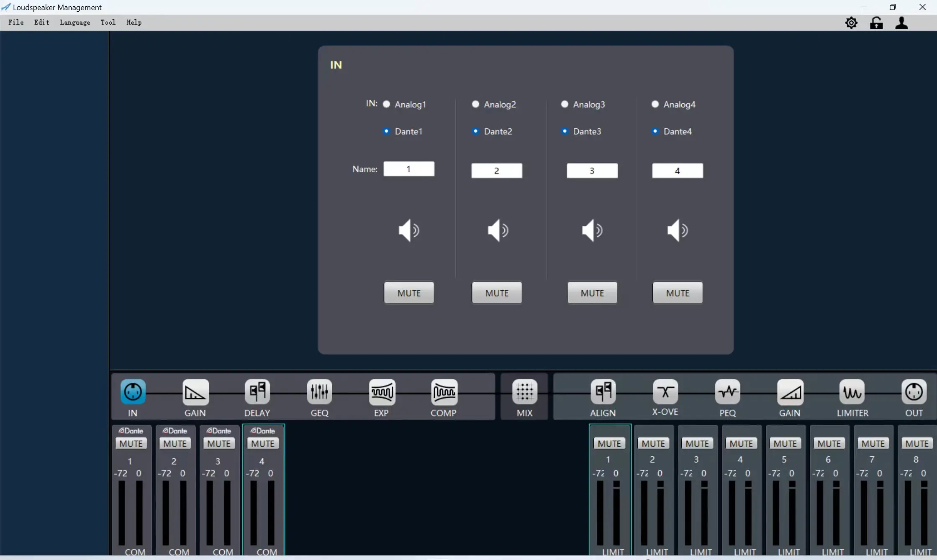Mute output channel strip 8
Image resolution: width=937 pixels, height=560 pixels.
917,443
